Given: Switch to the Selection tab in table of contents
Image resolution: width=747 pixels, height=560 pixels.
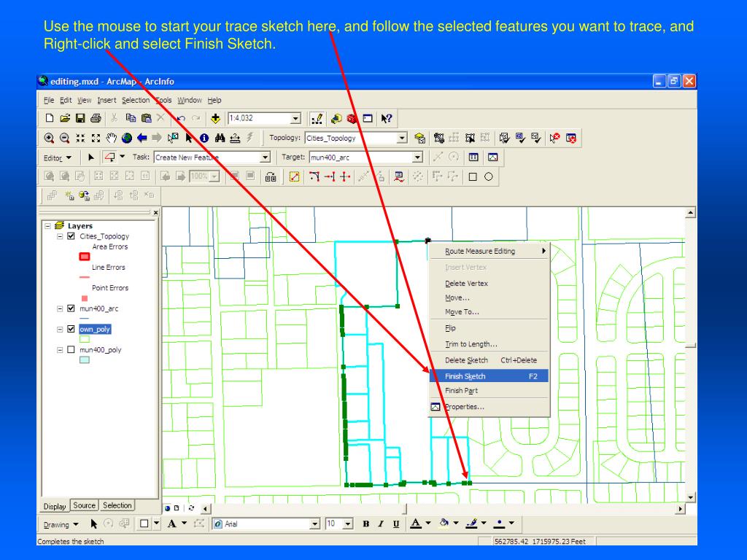Looking at the screenshot, I should [x=117, y=505].
